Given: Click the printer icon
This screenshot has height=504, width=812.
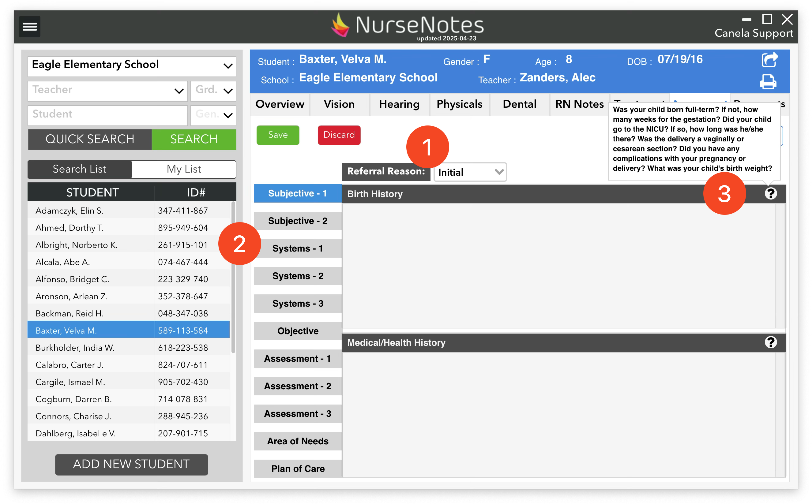Looking at the screenshot, I should pos(768,82).
